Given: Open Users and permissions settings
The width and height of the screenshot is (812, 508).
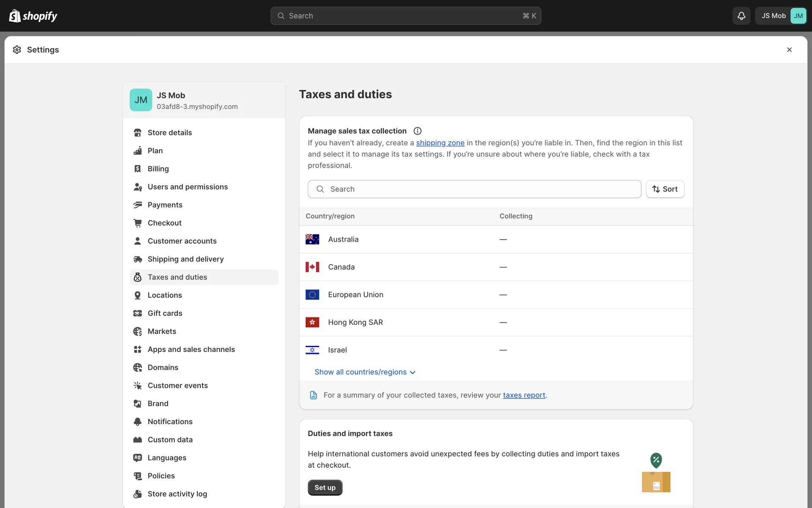Looking at the screenshot, I should pyautogui.click(x=187, y=187).
